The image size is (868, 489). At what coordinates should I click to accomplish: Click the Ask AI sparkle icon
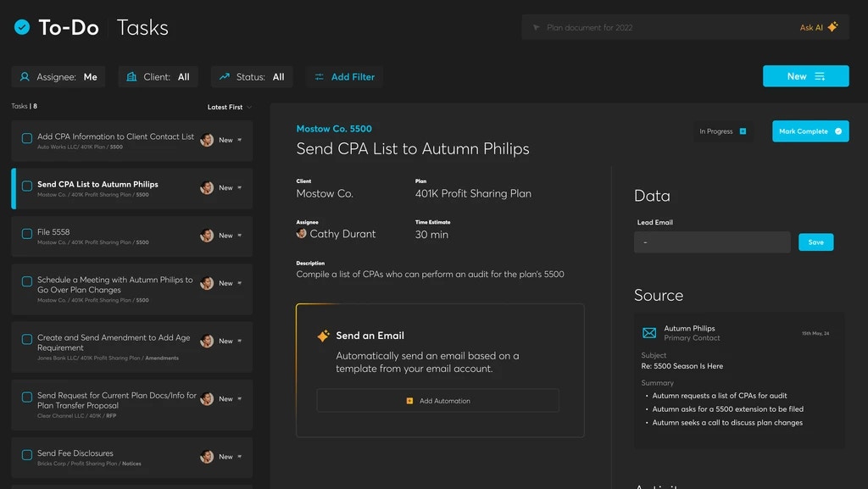tap(832, 27)
